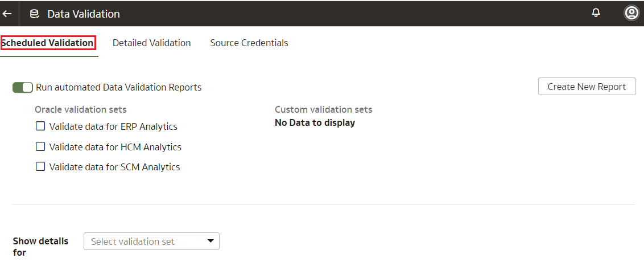The width and height of the screenshot is (644, 262).
Task: Click the Create New Report button
Action: pos(587,87)
